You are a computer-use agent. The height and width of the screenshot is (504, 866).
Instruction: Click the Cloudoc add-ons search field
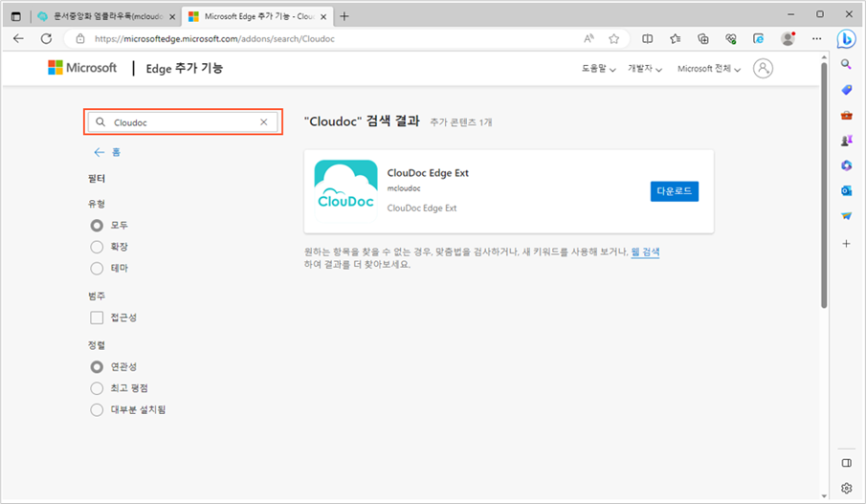coord(182,122)
